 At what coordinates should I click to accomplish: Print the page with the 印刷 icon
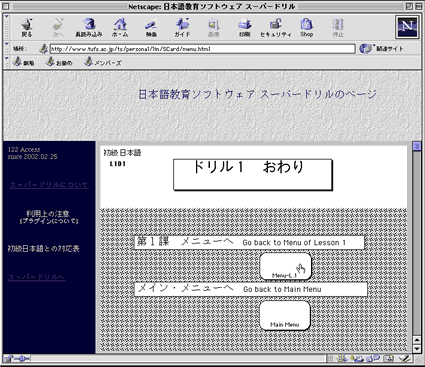click(x=244, y=27)
